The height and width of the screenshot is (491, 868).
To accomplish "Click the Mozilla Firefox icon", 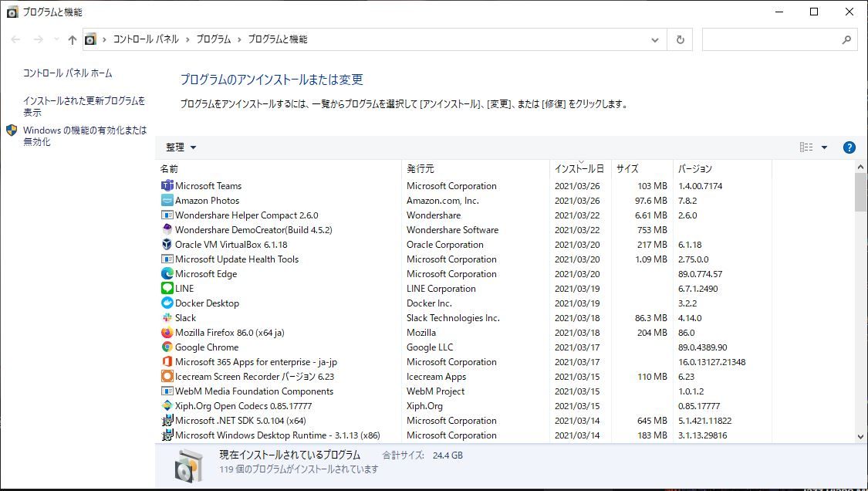I will click(x=167, y=333).
